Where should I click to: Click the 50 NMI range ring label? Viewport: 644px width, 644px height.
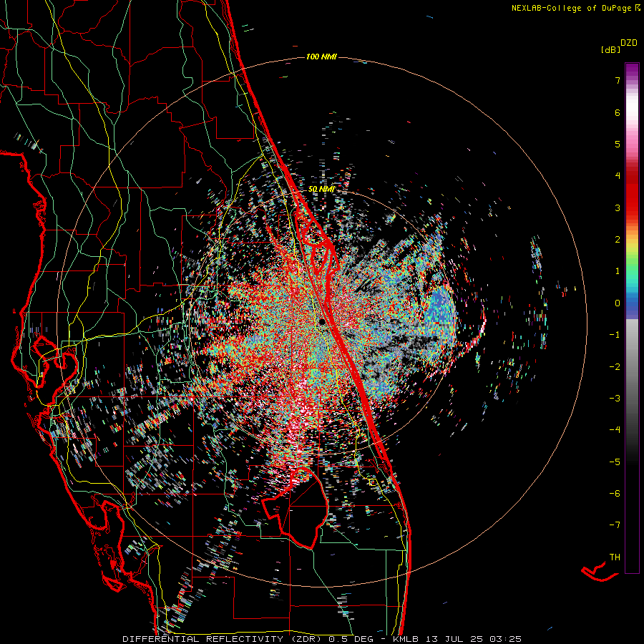tap(321, 189)
